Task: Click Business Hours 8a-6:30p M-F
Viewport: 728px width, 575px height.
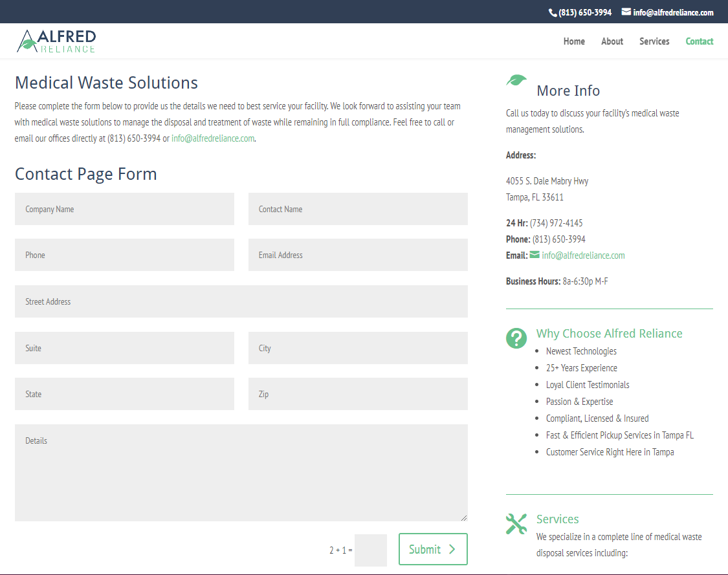Action: pos(557,281)
